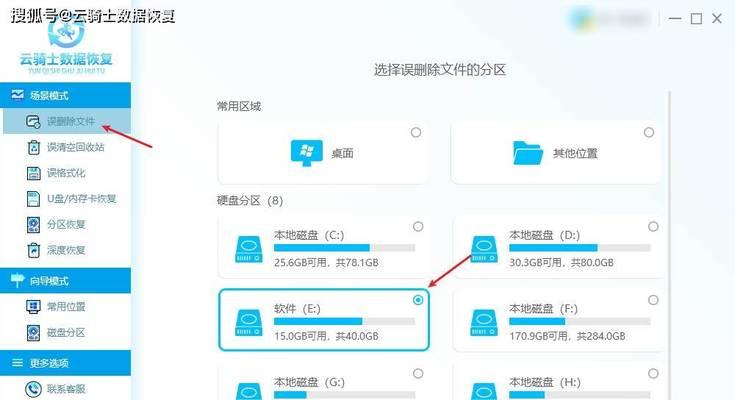Viewport: 735px width, 400px height.
Task: Click the partition list vertical scrollbar
Action: (x=669, y=244)
